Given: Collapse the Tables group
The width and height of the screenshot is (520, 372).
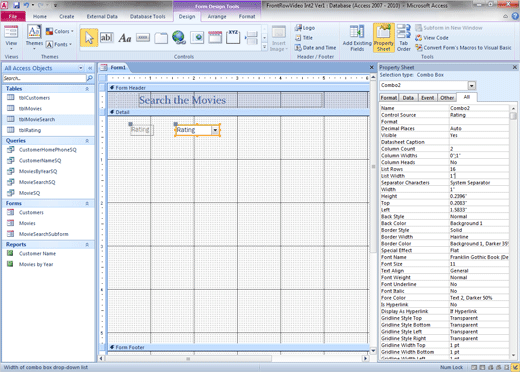Looking at the screenshot, I should click(87, 89).
